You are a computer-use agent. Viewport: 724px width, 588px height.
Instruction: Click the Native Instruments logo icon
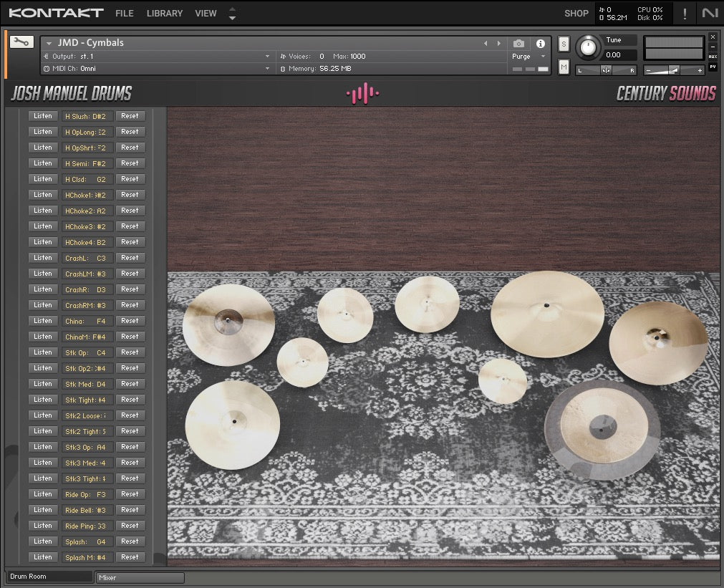pos(710,13)
